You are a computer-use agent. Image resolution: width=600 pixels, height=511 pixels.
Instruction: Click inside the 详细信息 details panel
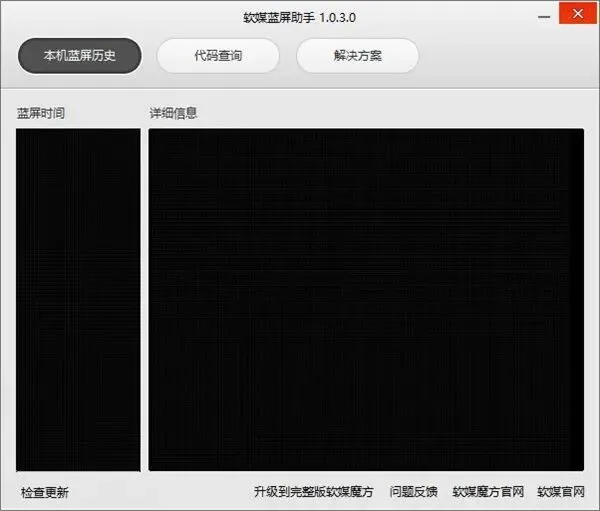[x=366, y=300]
